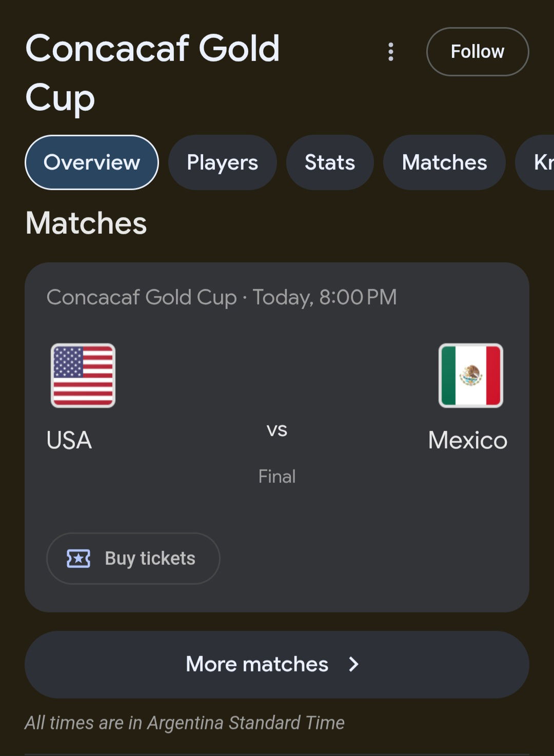Tap the Concacaf Gold Cup page title
This screenshot has width=554, height=756.
click(153, 72)
